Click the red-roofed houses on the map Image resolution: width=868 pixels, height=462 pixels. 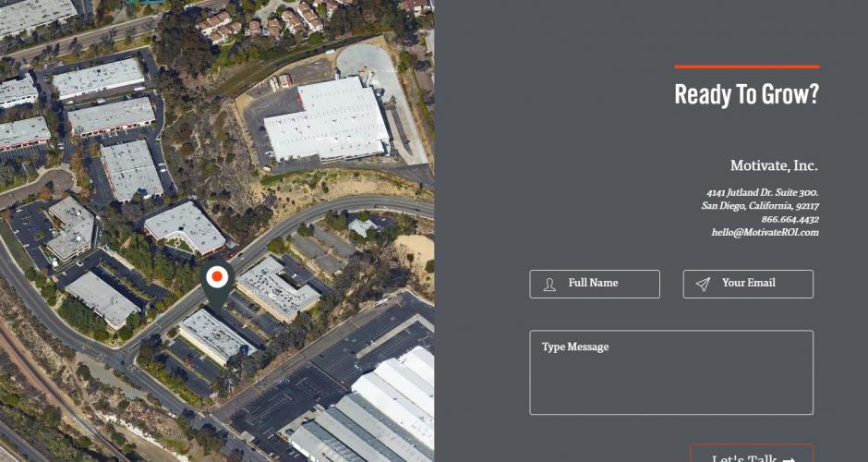pos(220,27)
